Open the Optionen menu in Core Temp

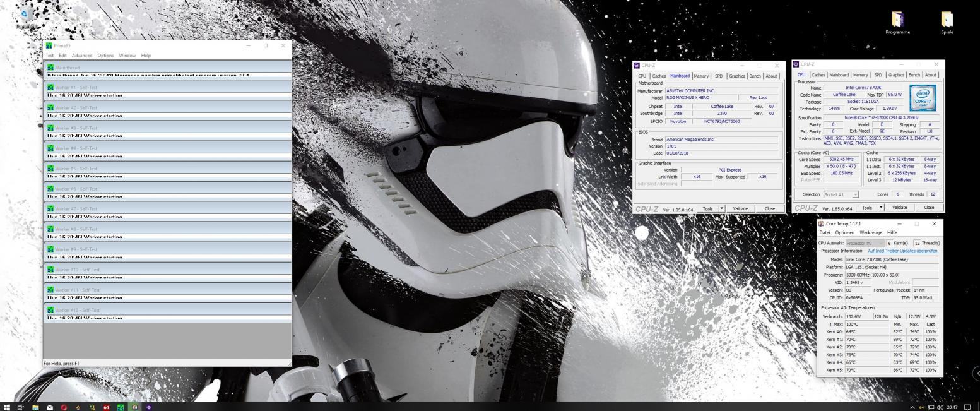point(844,232)
